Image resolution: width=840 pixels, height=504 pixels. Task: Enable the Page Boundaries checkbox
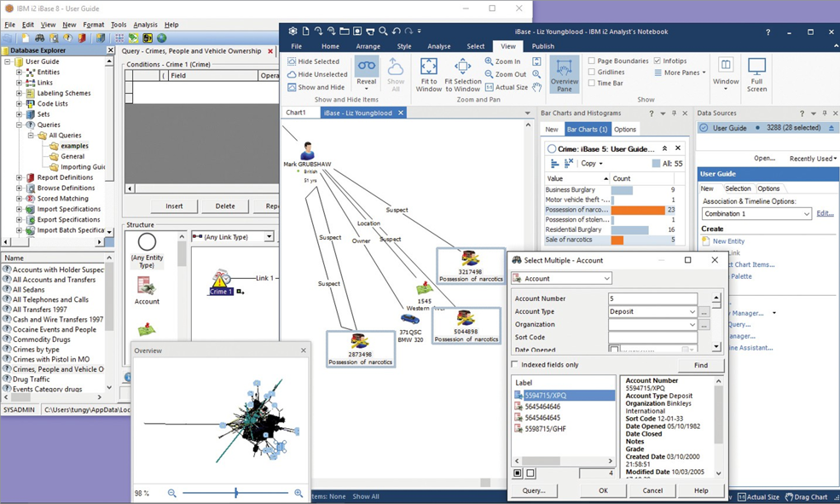(x=592, y=61)
